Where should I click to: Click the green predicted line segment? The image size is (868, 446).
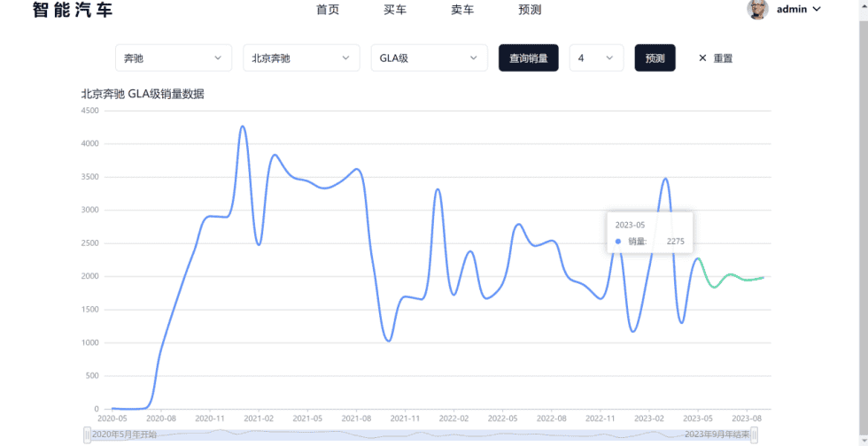pos(731,275)
